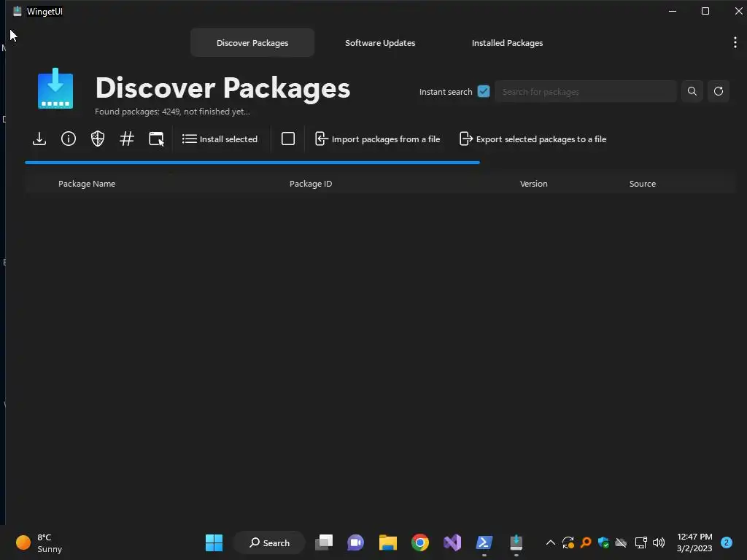
Task: Disable Instant search checkbox
Action: click(x=484, y=91)
